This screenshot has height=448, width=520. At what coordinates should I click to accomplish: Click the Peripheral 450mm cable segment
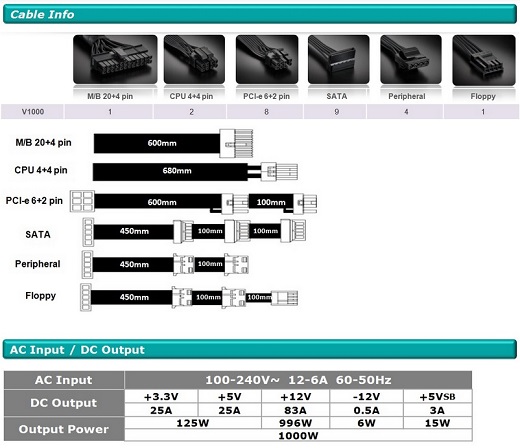click(133, 265)
